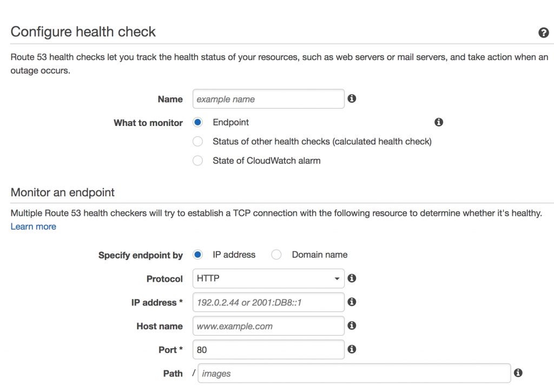Viewport: 554px width, 392px height.
Task: Open the Protocol HTTP dropdown
Action: pyautogui.click(x=268, y=278)
